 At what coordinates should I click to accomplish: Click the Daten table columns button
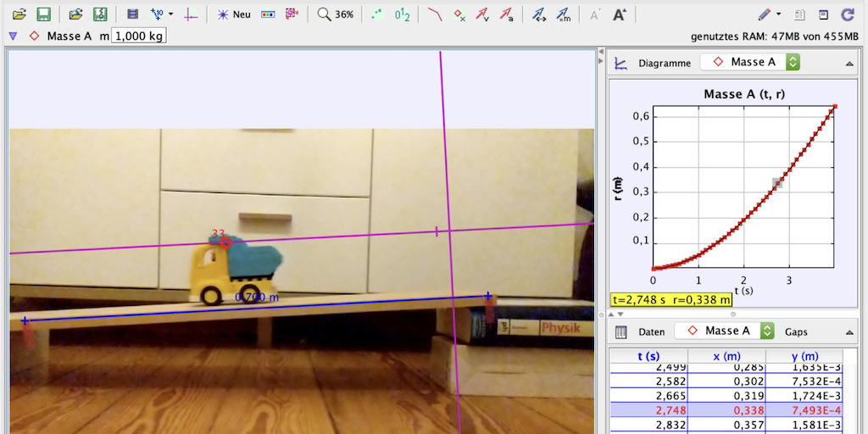pyautogui.click(x=620, y=331)
